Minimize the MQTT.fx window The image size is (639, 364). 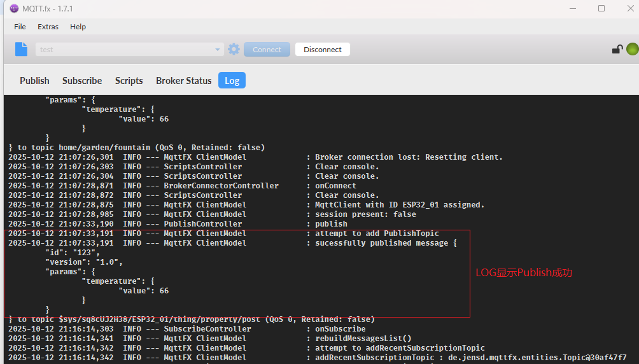pyautogui.click(x=573, y=8)
